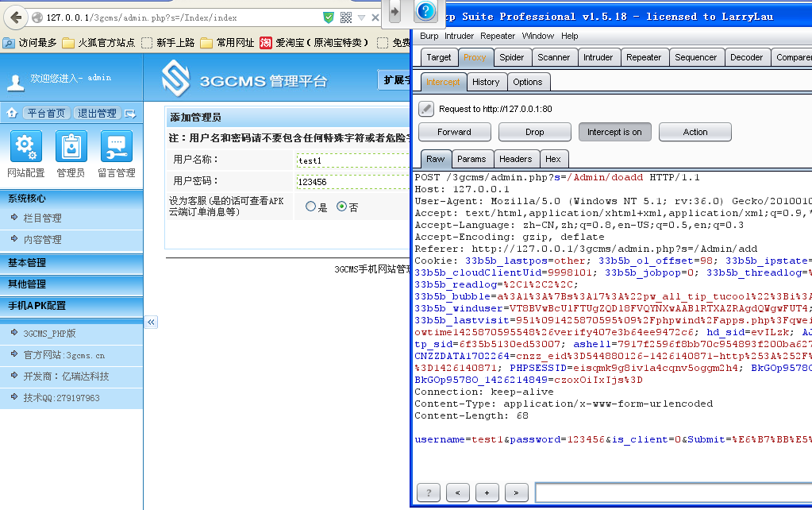Viewport: 812px width, 510px height.
Task: Drop the intercepted request
Action: click(x=534, y=132)
